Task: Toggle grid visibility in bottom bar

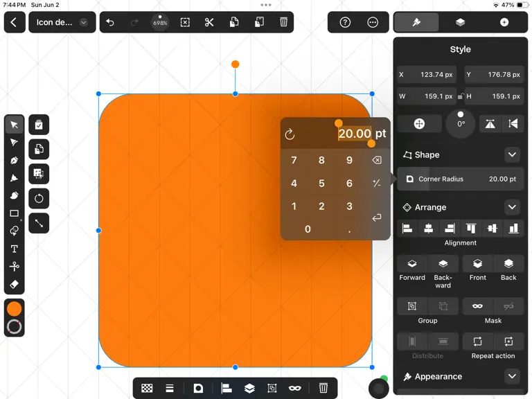Action: [147, 388]
